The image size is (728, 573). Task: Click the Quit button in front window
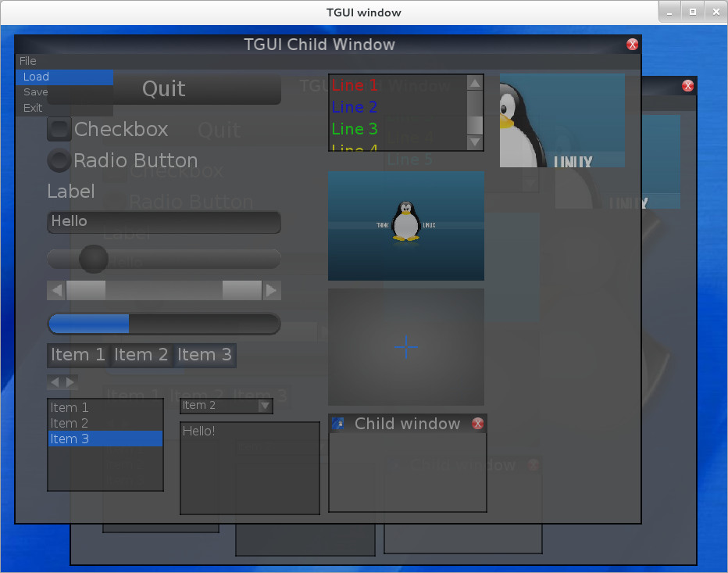pyautogui.click(x=164, y=89)
